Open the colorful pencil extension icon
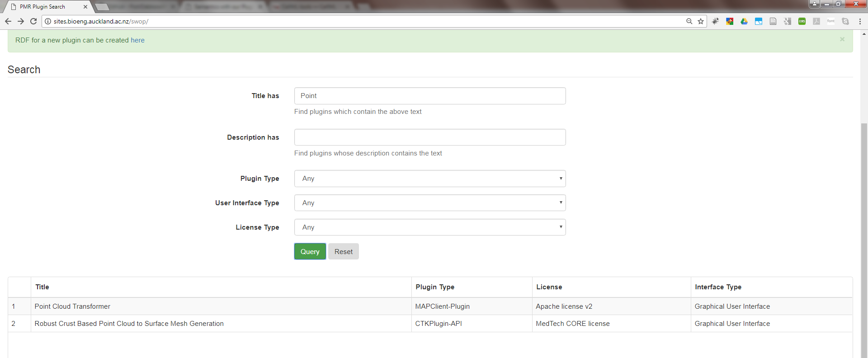The image size is (868, 358). pyautogui.click(x=730, y=21)
